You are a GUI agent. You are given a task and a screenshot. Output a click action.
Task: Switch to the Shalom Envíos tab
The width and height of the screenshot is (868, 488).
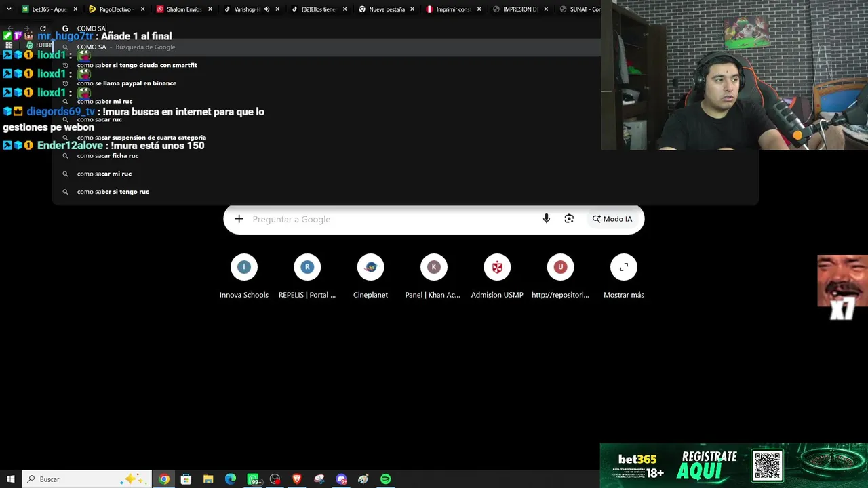(182, 9)
